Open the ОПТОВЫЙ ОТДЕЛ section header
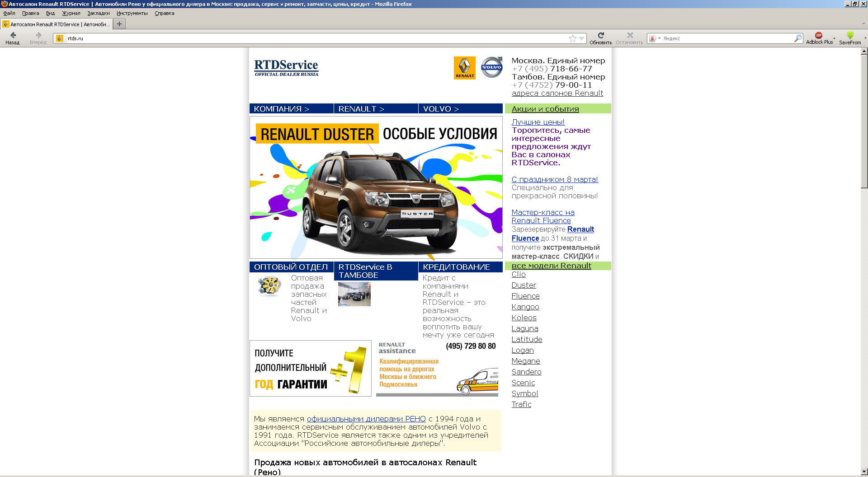Screen dimensions: 868x477 coord(291,267)
